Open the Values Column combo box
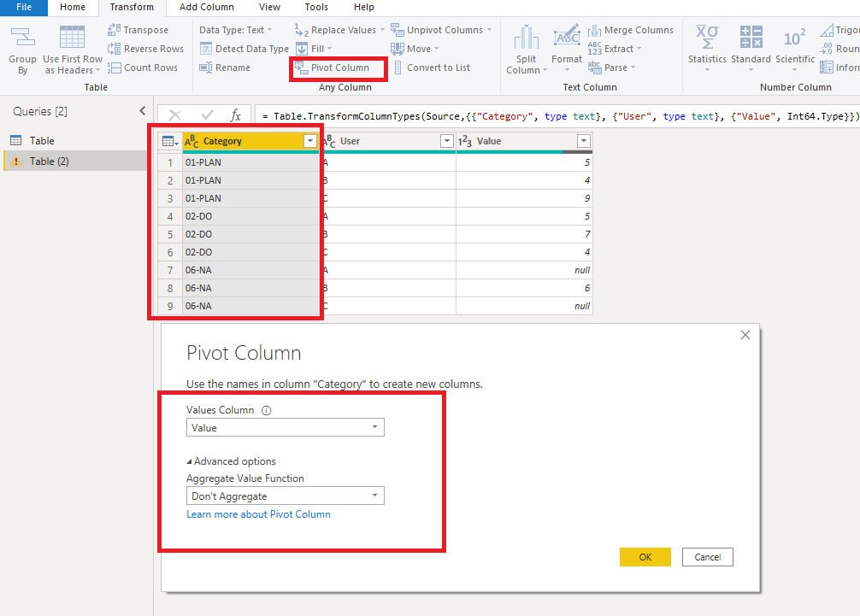 (286, 427)
